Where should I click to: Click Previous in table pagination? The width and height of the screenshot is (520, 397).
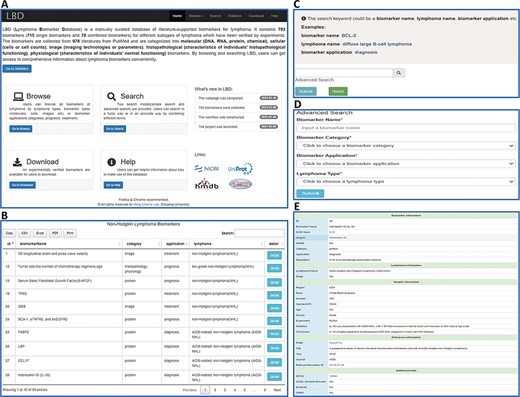tap(189, 390)
